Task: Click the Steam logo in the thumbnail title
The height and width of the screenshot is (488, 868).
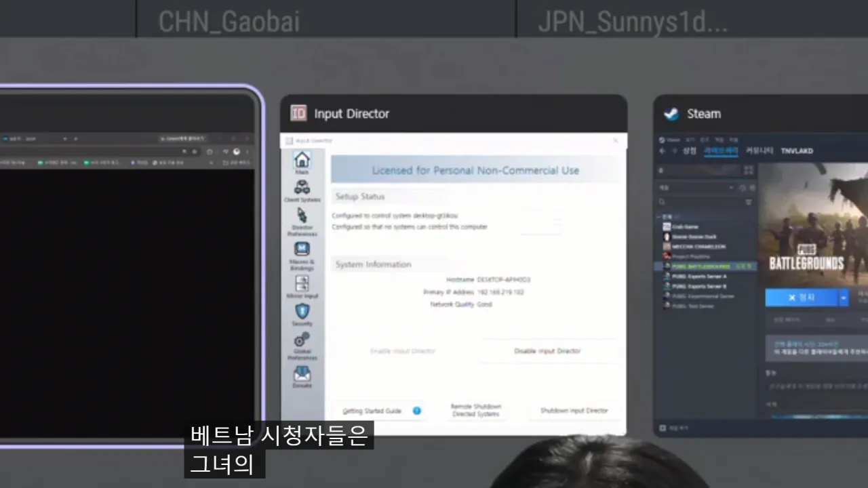Action: 671,113
